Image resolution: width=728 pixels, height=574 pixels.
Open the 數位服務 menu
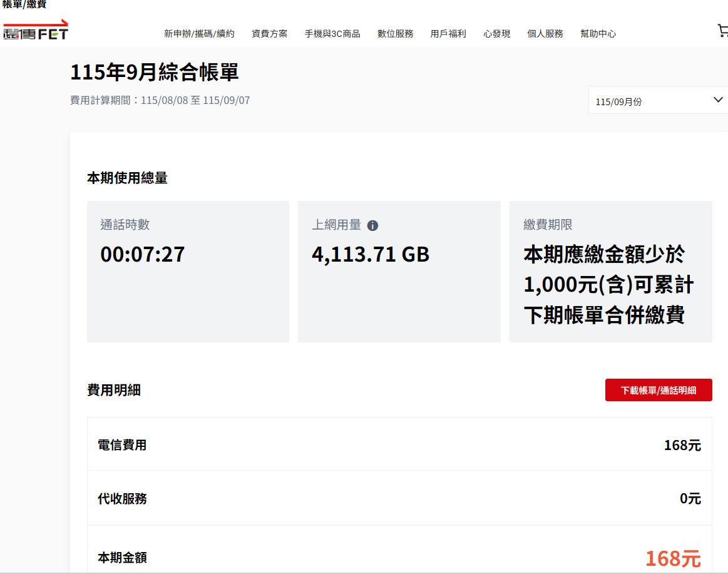click(x=395, y=34)
